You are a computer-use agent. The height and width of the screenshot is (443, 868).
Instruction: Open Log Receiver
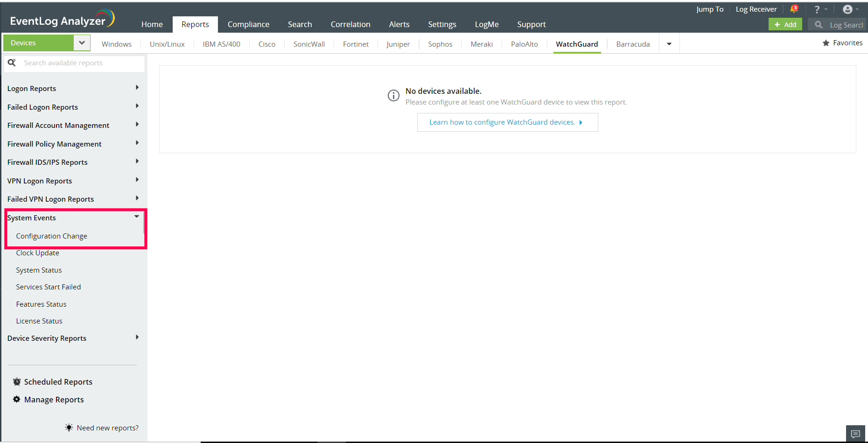[756, 9]
